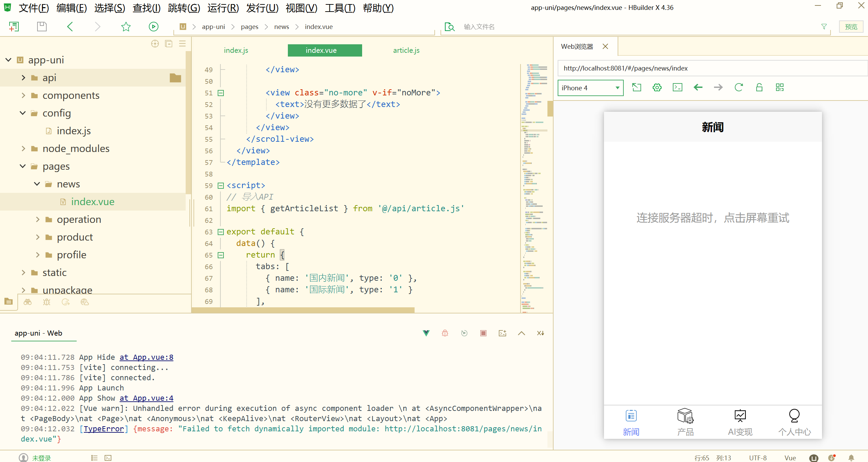The image size is (868, 462).
Task: Toggle the browser lock icon
Action: pos(759,88)
